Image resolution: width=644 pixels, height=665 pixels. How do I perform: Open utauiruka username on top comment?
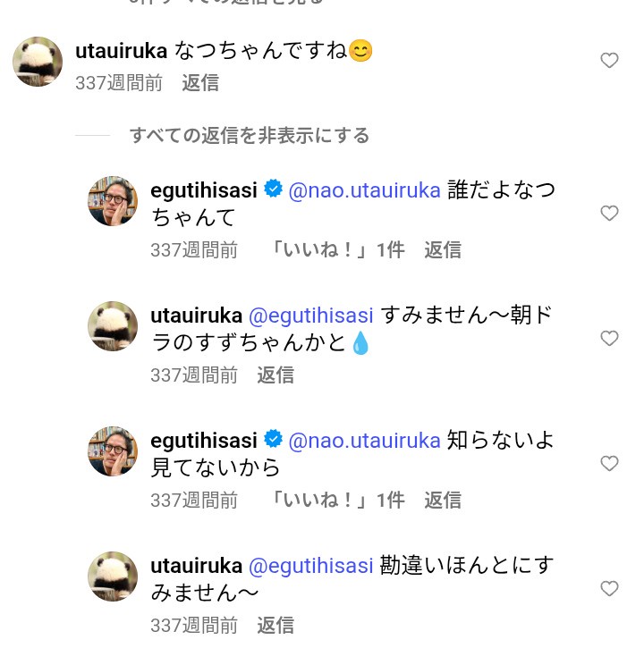(x=115, y=52)
